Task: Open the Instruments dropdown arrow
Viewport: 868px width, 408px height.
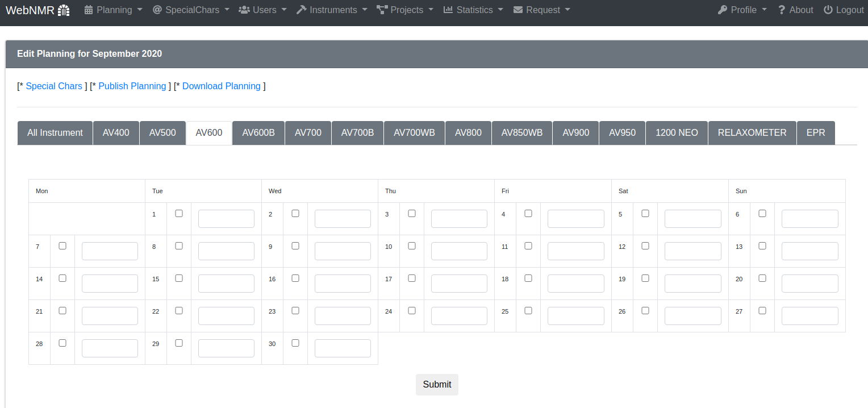Action: coord(365,10)
